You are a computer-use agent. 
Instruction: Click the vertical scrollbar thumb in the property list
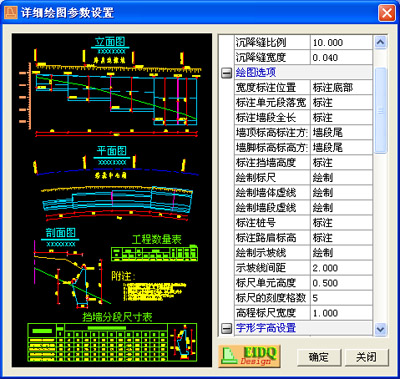click(380, 111)
